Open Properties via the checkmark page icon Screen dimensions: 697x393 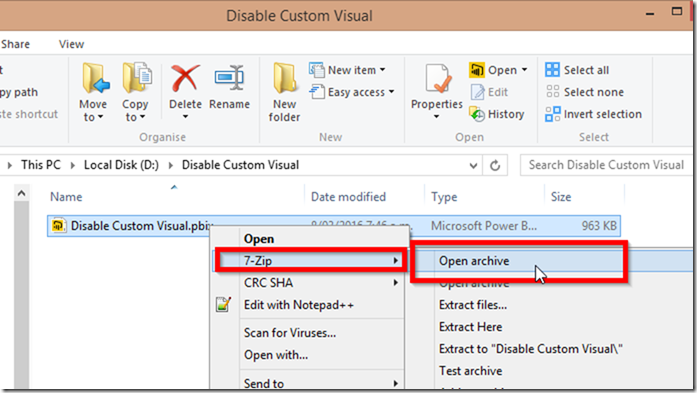point(438,79)
